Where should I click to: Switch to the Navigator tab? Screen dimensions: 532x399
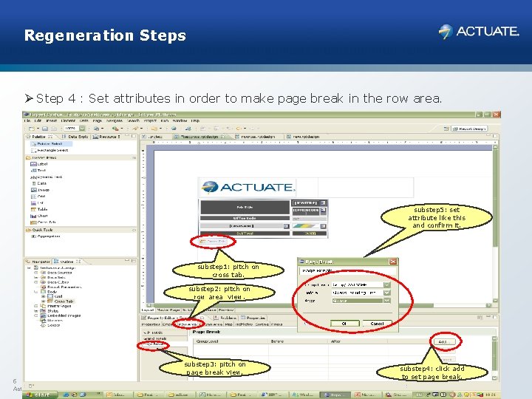(x=38, y=262)
